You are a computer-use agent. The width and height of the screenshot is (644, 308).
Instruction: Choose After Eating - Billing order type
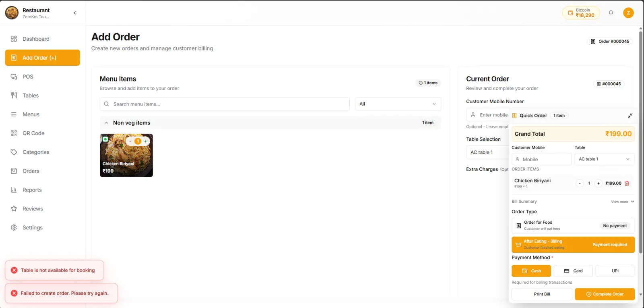point(573,245)
